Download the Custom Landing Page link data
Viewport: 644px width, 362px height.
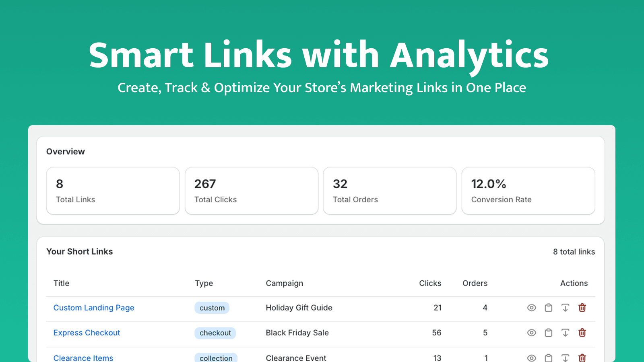pos(566,308)
